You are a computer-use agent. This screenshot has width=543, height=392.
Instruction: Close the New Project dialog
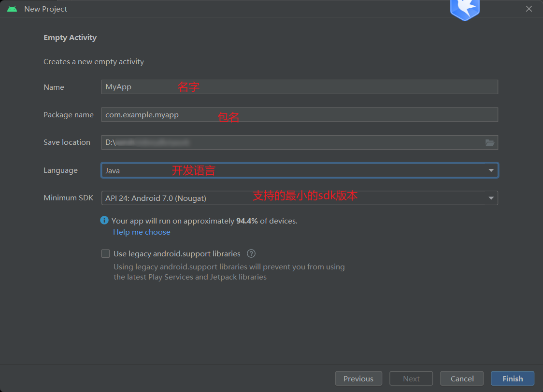[529, 9]
